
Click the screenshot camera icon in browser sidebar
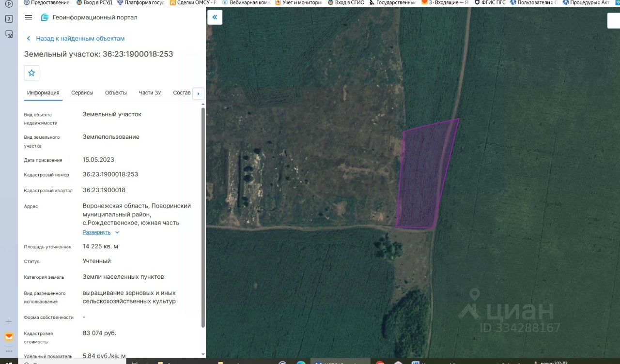tap(9, 34)
